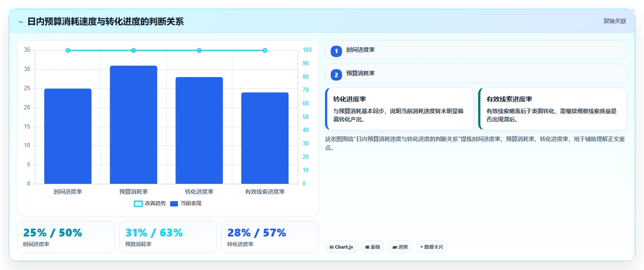Click the trend line point above 时间进度率

tap(68, 51)
